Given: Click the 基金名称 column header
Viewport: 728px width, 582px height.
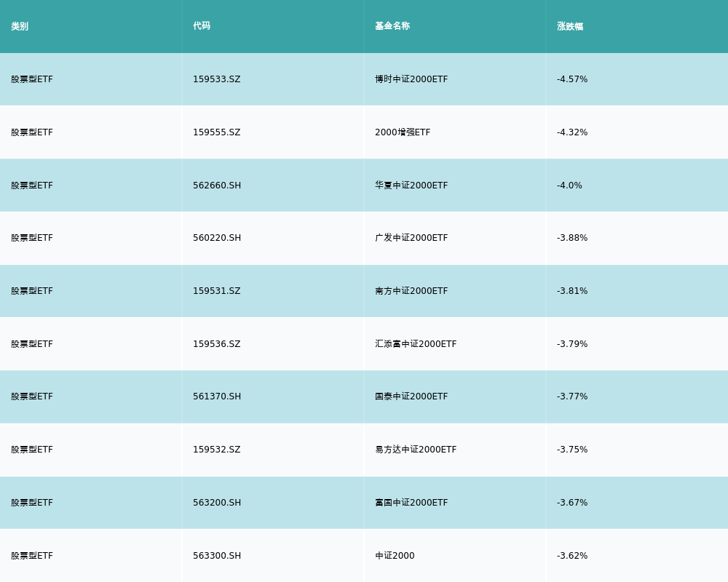Looking at the screenshot, I should point(392,26).
